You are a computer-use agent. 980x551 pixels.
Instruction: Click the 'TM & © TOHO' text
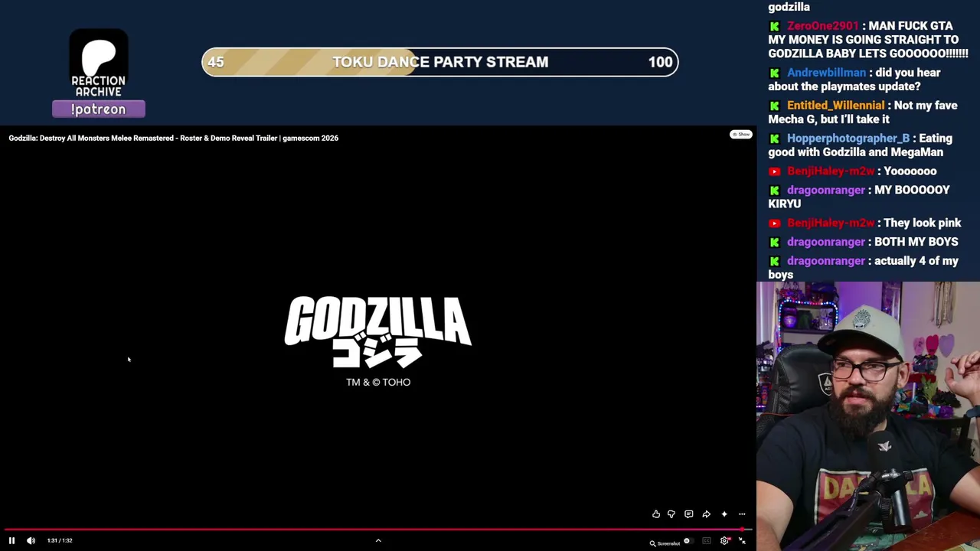(x=378, y=382)
